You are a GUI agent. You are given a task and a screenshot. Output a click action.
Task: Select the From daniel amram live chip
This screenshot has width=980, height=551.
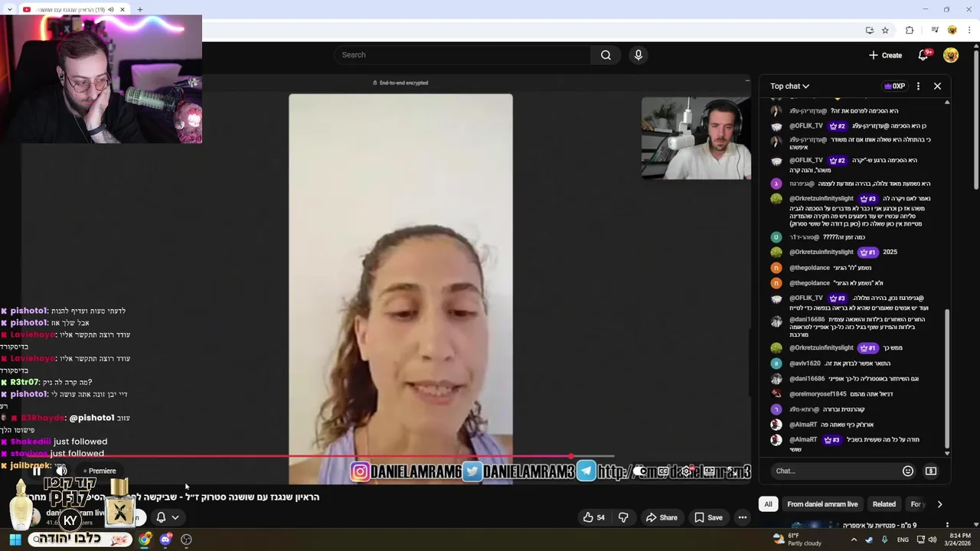point(822,504)
